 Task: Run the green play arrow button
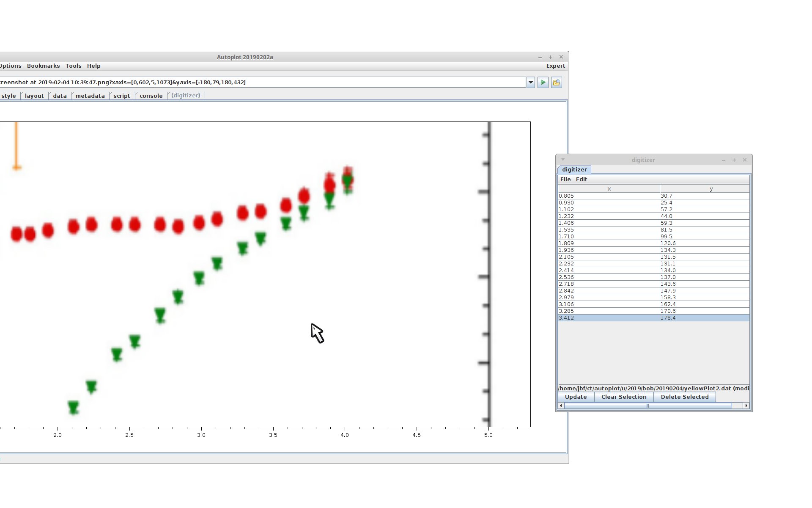pyautogui.click(x=543, y=83)
